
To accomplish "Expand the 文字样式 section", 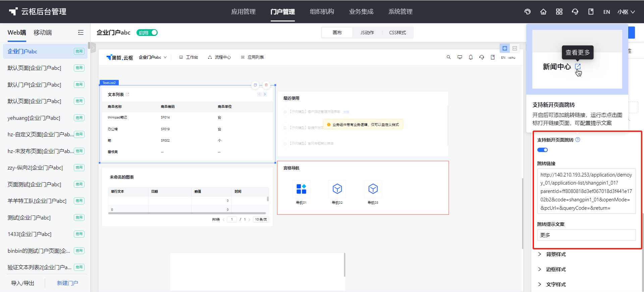I will point(552,285).
